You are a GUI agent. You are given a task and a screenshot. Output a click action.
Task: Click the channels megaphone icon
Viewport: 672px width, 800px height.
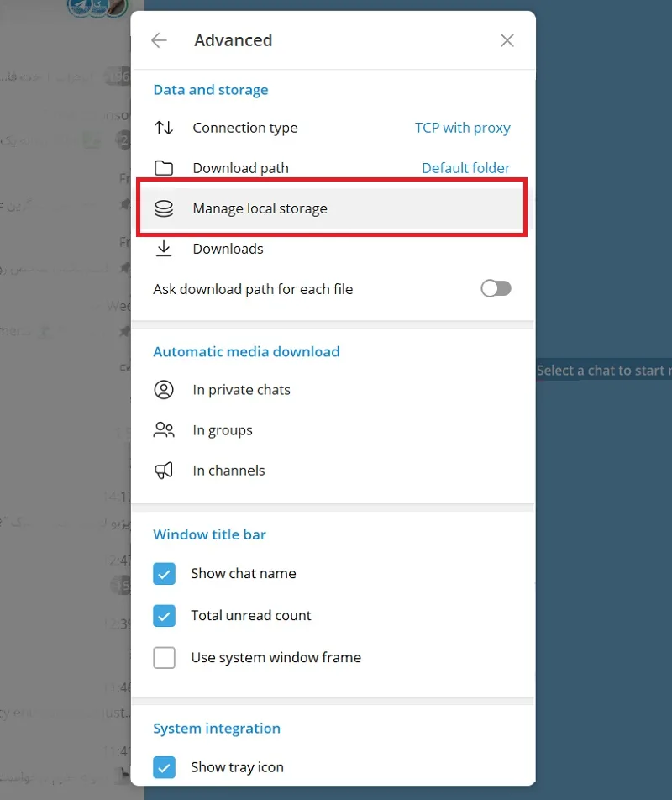click(x=164, y=471)
